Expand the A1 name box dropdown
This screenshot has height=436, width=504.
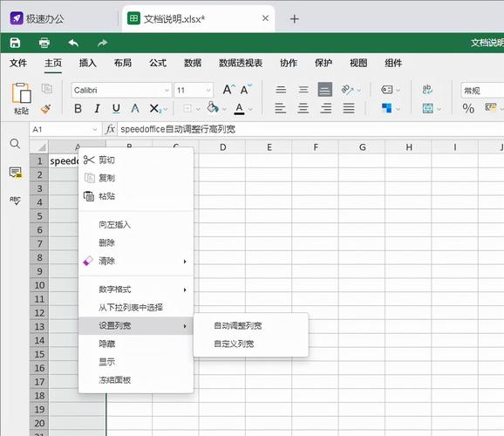point(95,130)
